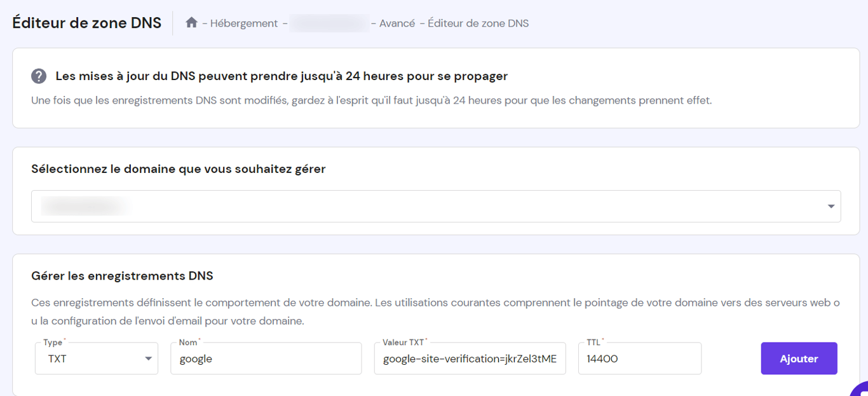Click the Avancé breadcrumb link
This screenshot has width=868, height=396.
coord(397,22)
